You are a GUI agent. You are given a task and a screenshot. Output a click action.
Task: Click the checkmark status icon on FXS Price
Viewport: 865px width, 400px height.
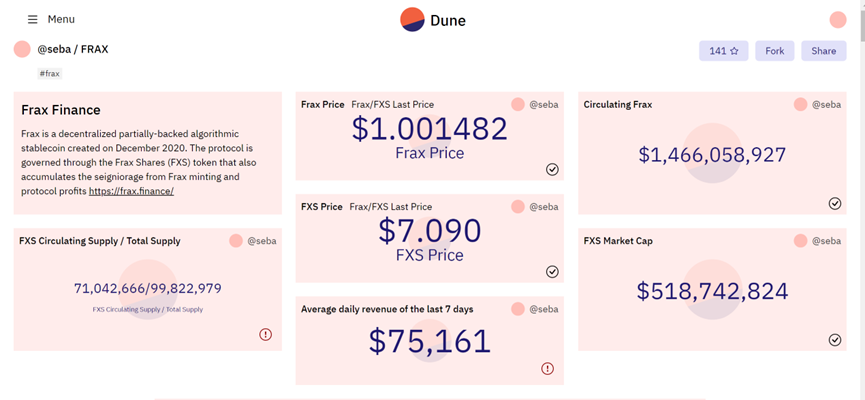(x=552, y=271)
